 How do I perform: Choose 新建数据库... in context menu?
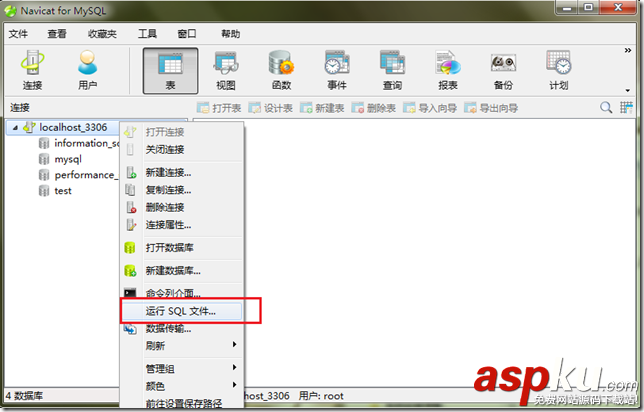pos(182,271)
